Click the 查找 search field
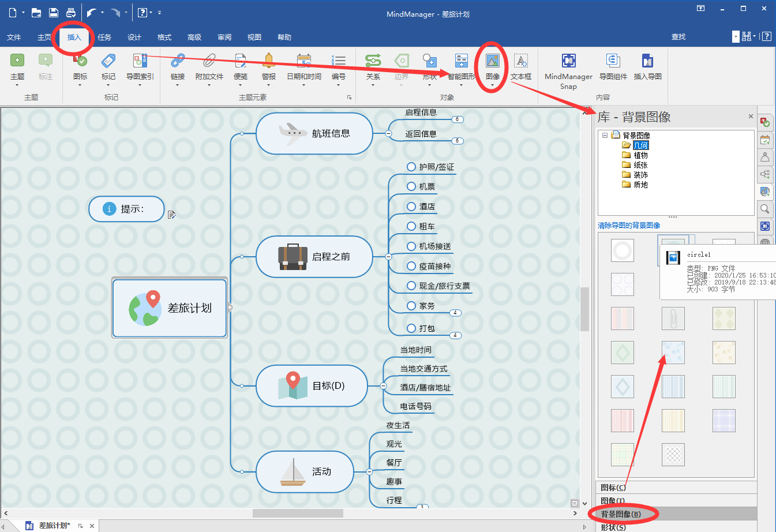This screenshot has height=532, width=776. (700, 37)
